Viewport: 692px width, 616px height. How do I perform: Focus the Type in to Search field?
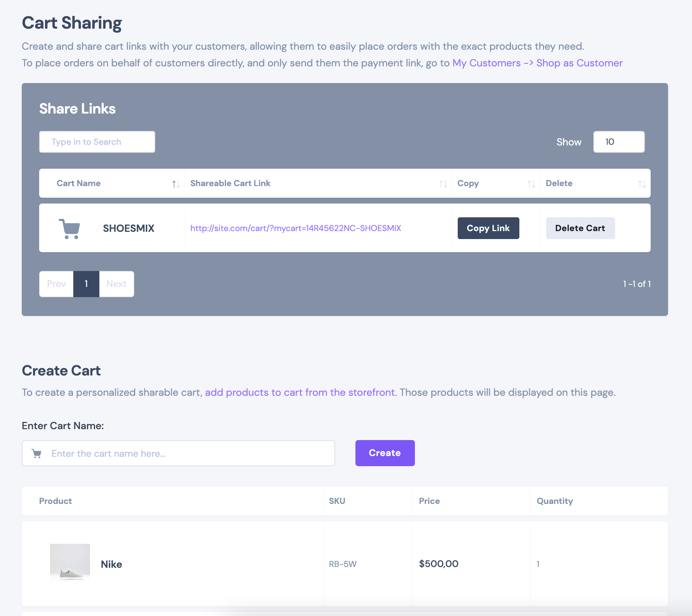click(x=97, y=142)
